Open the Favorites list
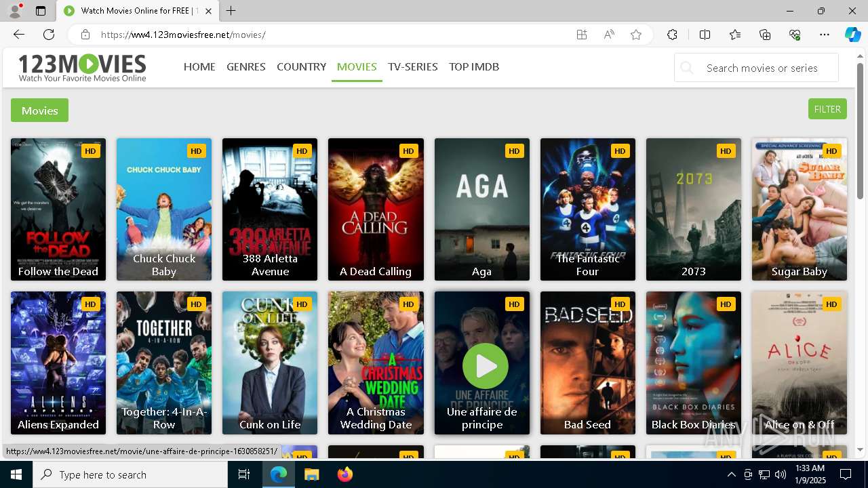This screenshot has height=488, width=868. coord(735,35)
